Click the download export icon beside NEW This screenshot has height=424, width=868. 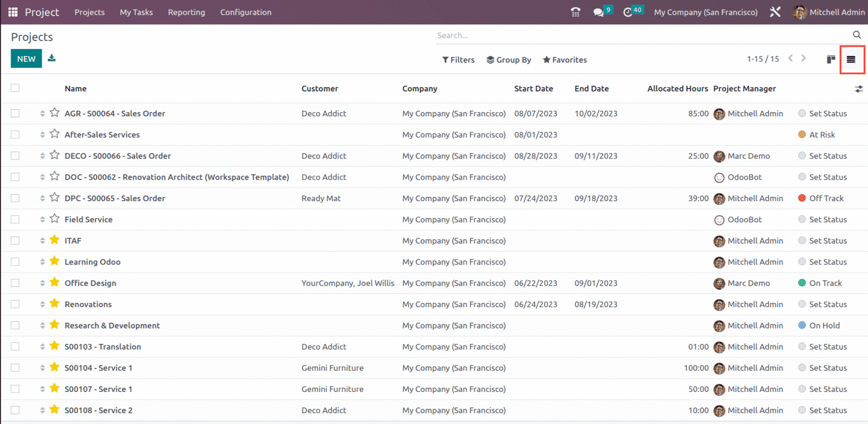(x=52, y=58)
